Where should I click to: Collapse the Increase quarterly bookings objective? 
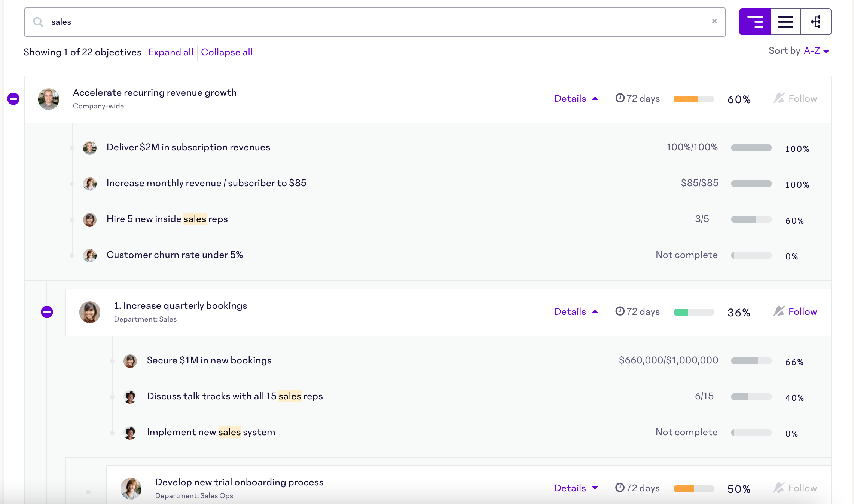click(47, 312)
